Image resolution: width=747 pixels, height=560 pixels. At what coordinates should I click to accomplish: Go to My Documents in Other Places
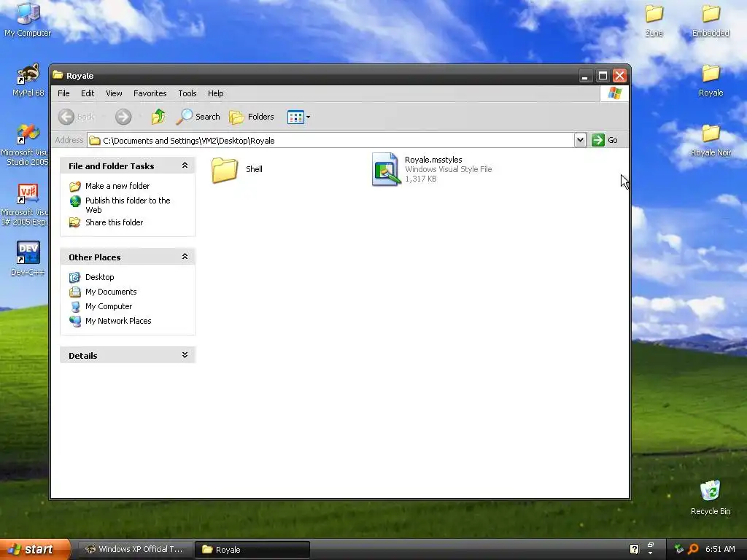[111, 292]
